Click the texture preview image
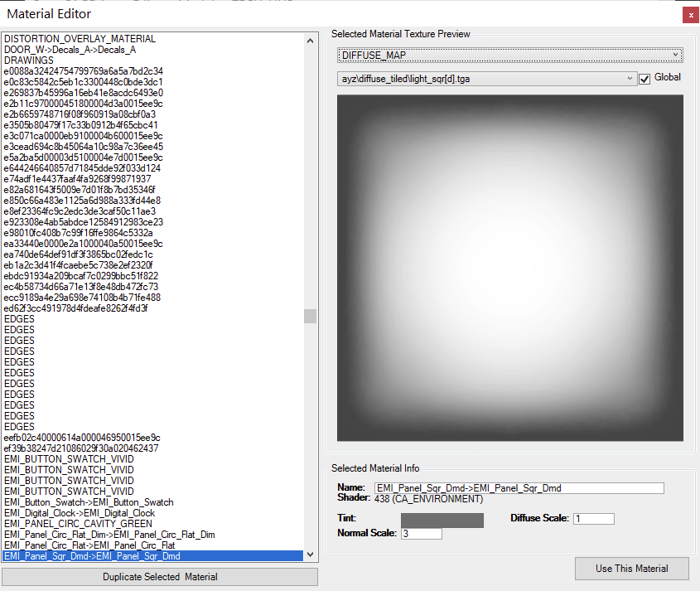This screenshot has height=591, width=700. point(509,269)
